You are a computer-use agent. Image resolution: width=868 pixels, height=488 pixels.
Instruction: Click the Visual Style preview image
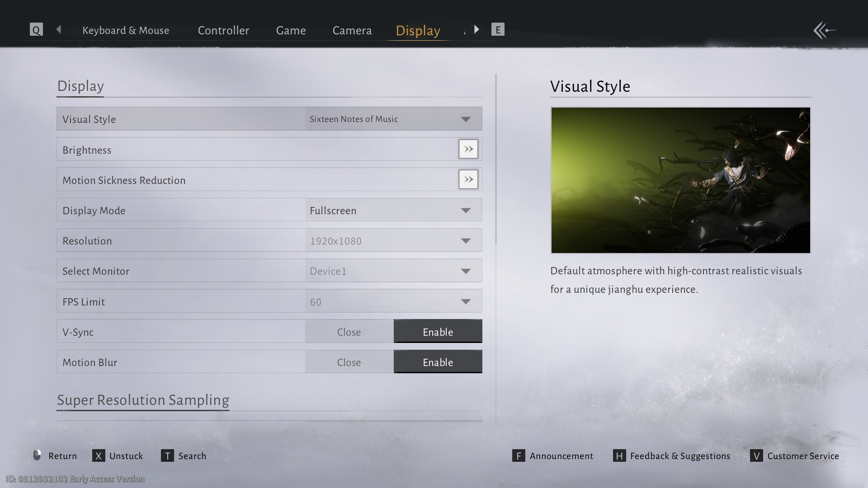point(680,180)
